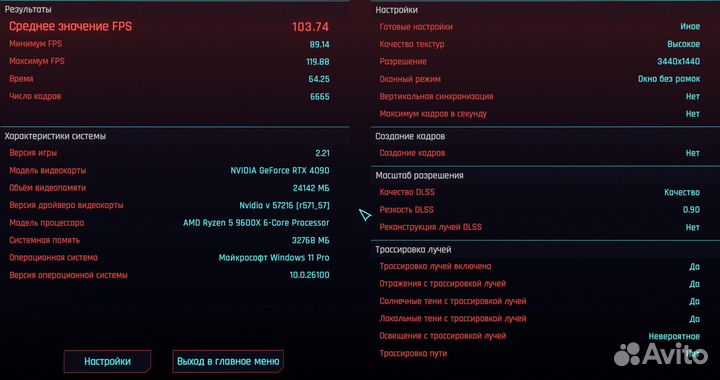Select minimum FPS value 89.14

(x=320, y=45)
